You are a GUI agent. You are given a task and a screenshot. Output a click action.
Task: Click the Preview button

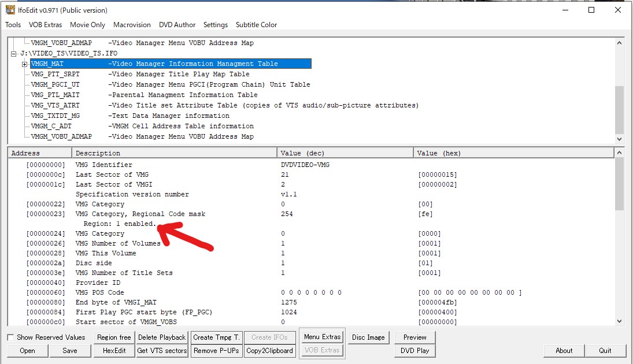point(414,337)
